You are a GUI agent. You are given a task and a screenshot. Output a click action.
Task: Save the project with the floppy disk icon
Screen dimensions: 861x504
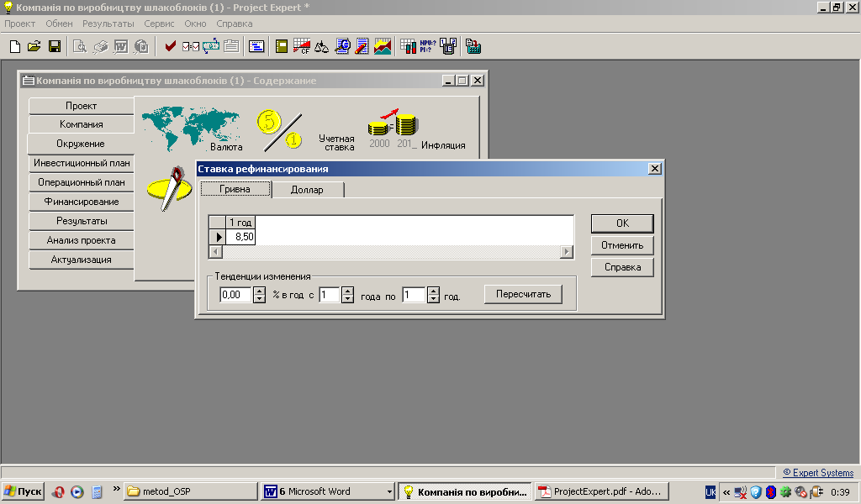(55, 46)
